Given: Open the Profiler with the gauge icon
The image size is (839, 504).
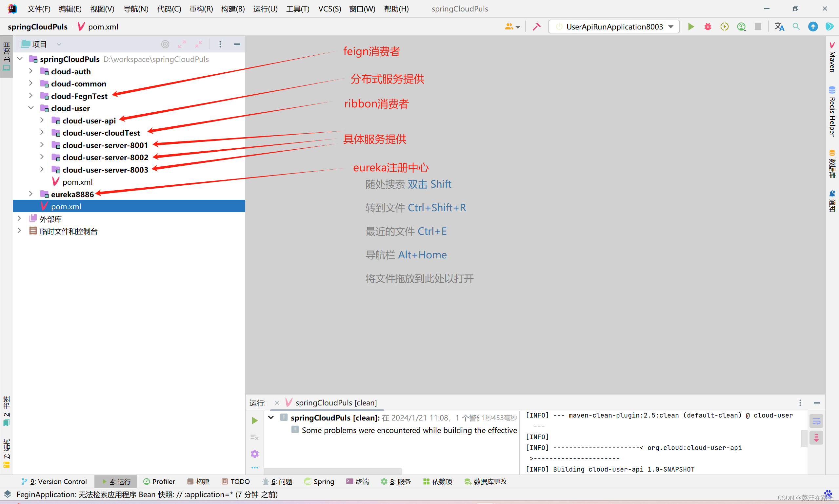Looking at the screenshot, I should [741, 27].
